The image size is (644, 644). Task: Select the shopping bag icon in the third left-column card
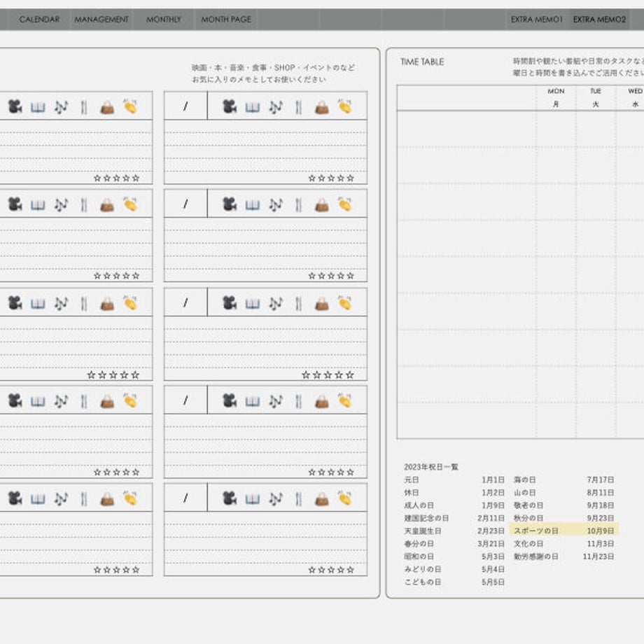point(108,304)
